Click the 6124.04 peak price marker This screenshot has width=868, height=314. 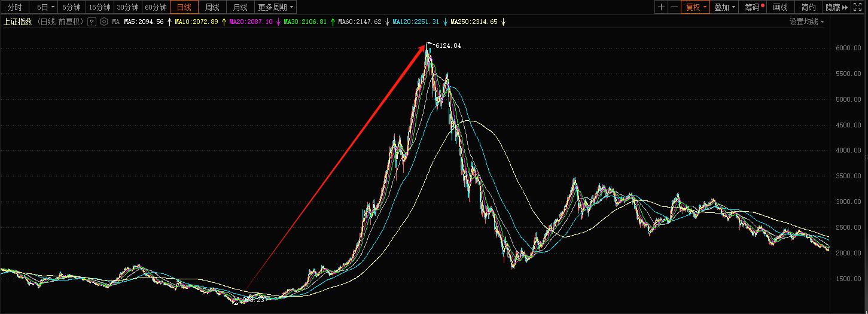(447, 45)
